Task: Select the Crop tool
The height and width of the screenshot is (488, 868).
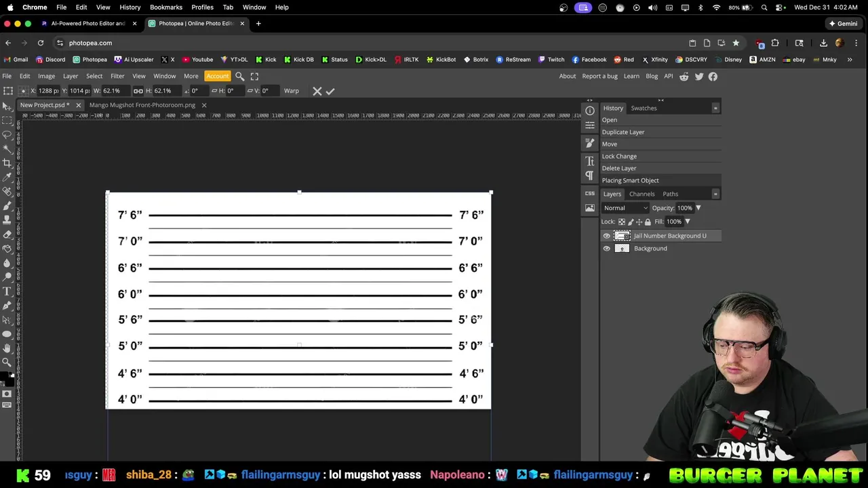Action: tap(7, 163)
